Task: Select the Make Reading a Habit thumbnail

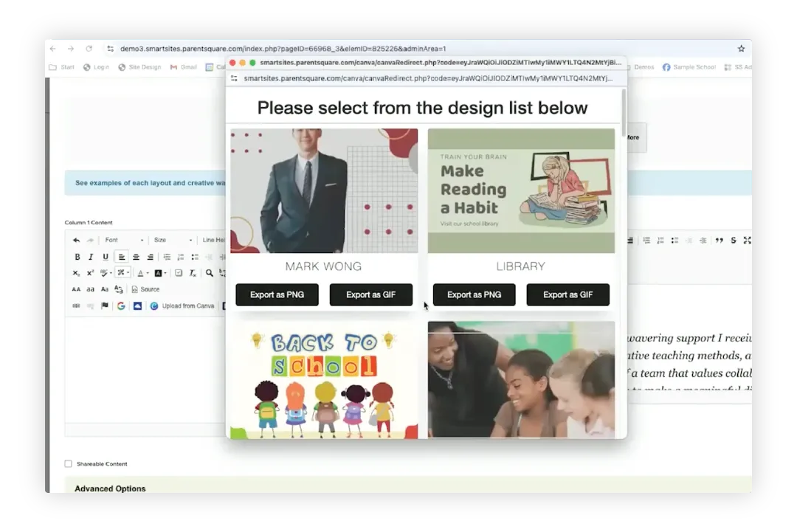Action: tap(521, 190)
